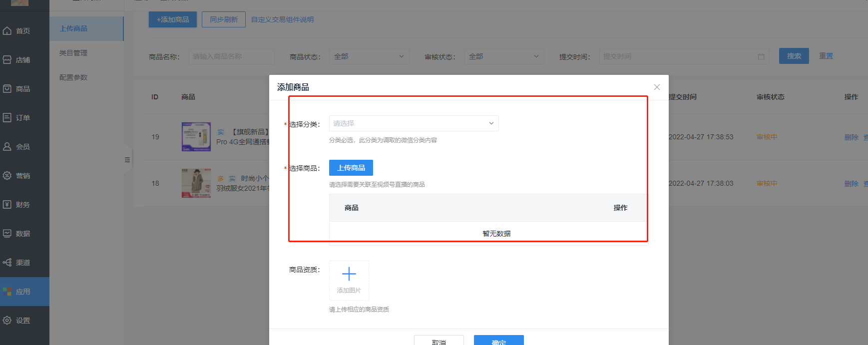Close the 添加商品 dialog with X
Image resolution: width=868 pixels, height=345 pixels.
(657, 87)
